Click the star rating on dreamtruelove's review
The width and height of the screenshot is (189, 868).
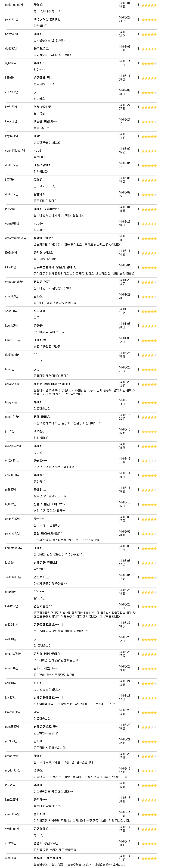click(149, 239)
